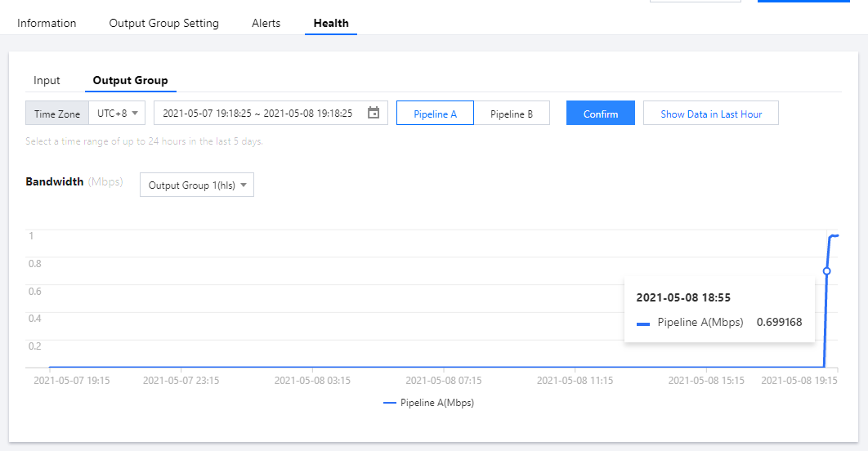Click the date range input field

(257, 114)
